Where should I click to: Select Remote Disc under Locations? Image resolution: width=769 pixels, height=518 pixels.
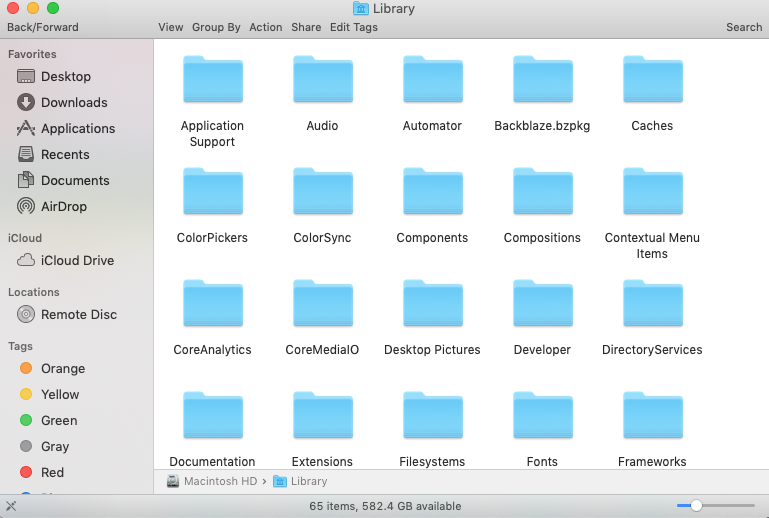[67, 314]
